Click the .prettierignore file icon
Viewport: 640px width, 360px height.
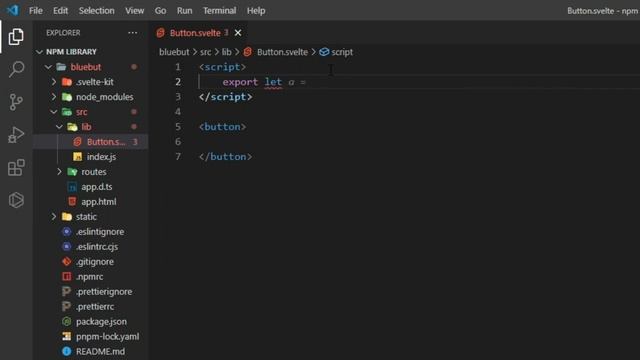[x=67, y=291]
